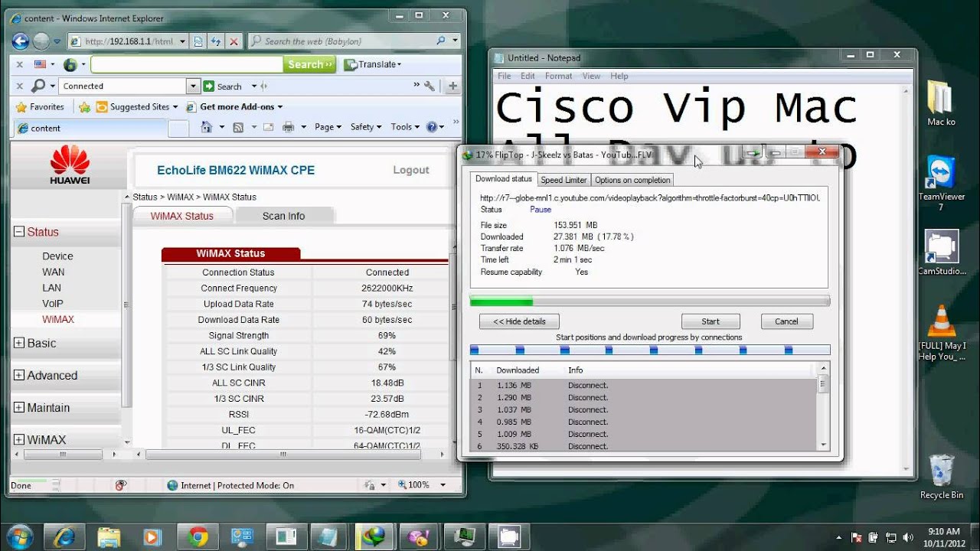Switch to Speed Limiter tab in download dialog

pyautogui.click(x=563, y=180)
